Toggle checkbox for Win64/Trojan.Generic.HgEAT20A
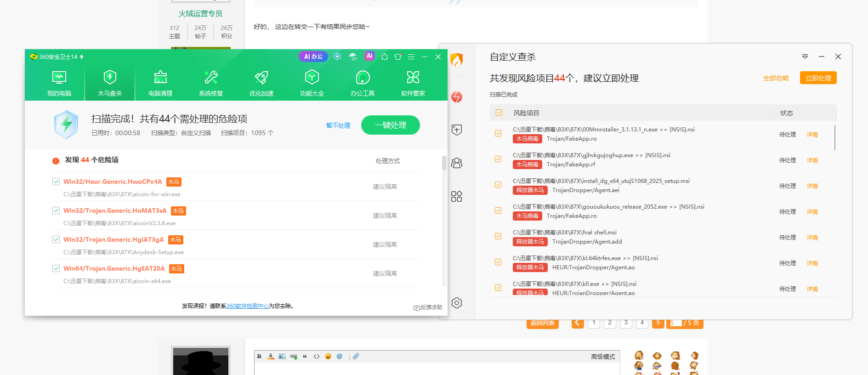Image resolution: width=868 pixels, height=375 pixels. click(x=56, y=268)
